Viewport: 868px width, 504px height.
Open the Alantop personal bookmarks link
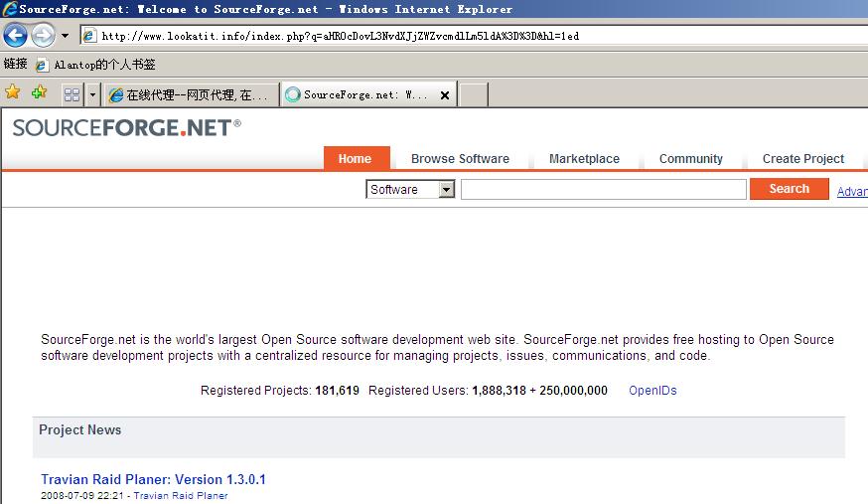(96, 65)
